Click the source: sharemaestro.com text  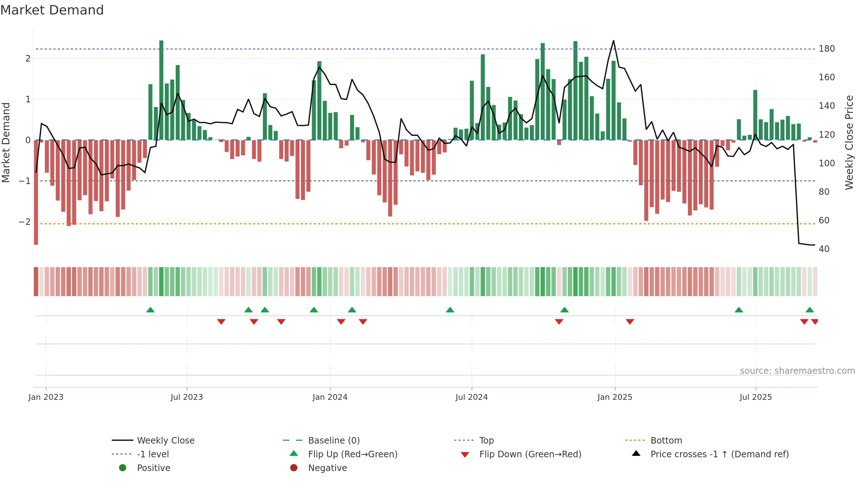coord(797,371)
